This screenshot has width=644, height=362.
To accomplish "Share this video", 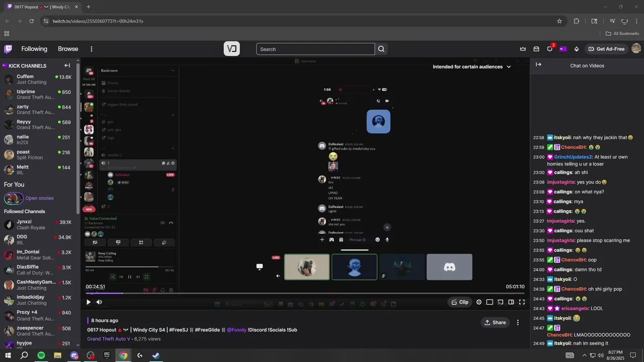I will coord(495,322).
